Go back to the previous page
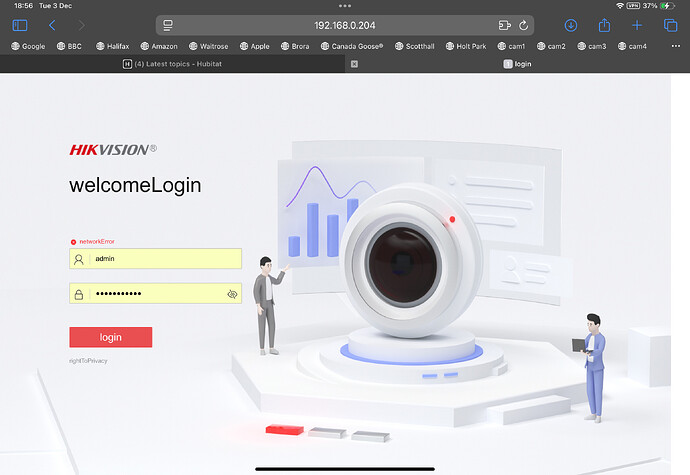Screen dimensions: 690x475 [52, 25]
